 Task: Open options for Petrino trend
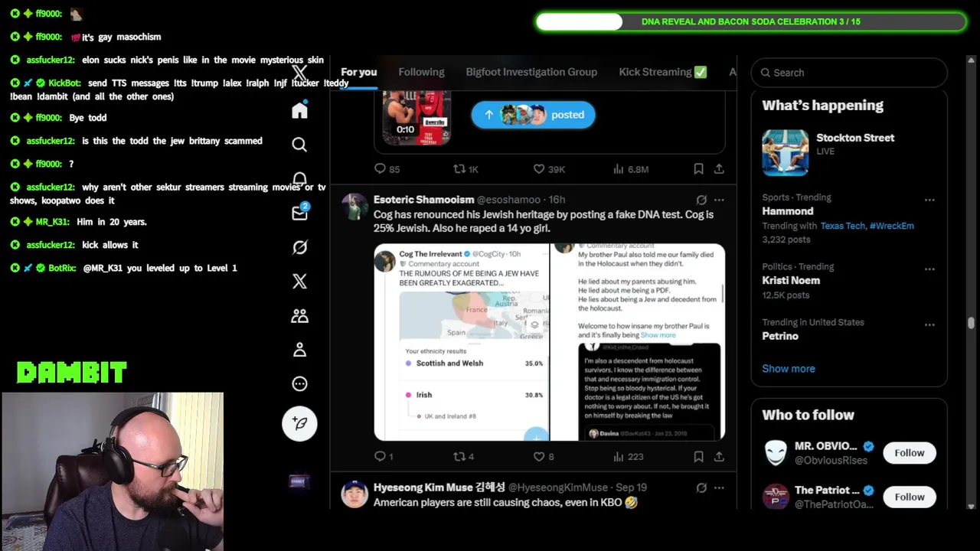tap(929, 324)
